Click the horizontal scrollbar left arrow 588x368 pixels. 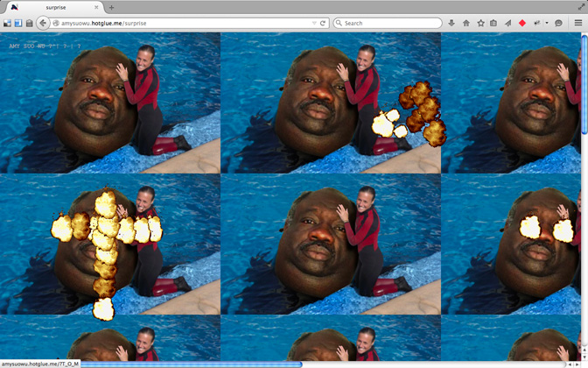pyautogui.click(x=570, y=364)
